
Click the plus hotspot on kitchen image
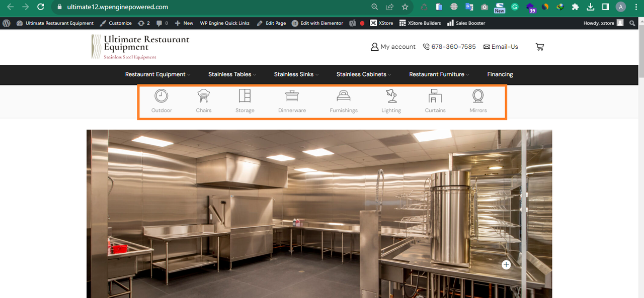pyautogui.click(x=506, y=265)
